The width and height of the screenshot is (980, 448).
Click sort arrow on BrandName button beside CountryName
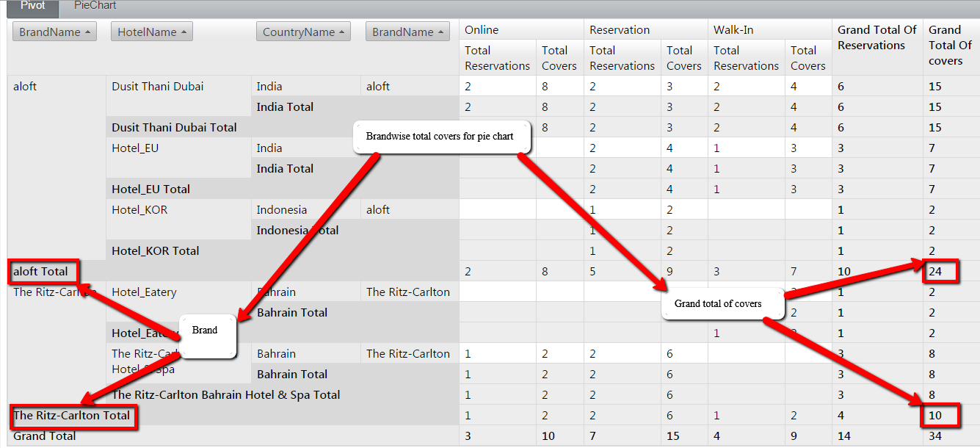(x=439, y=32)
